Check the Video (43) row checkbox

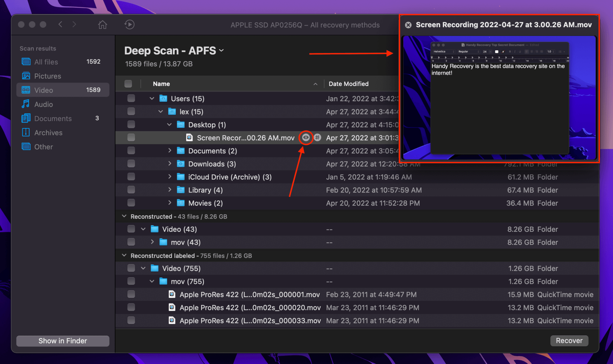coord(131,229)
